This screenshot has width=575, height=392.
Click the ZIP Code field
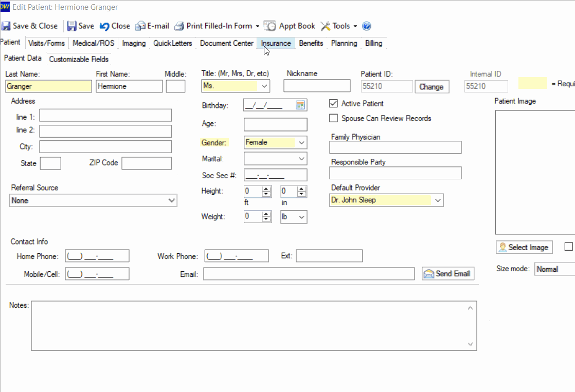tap(147, 163)
